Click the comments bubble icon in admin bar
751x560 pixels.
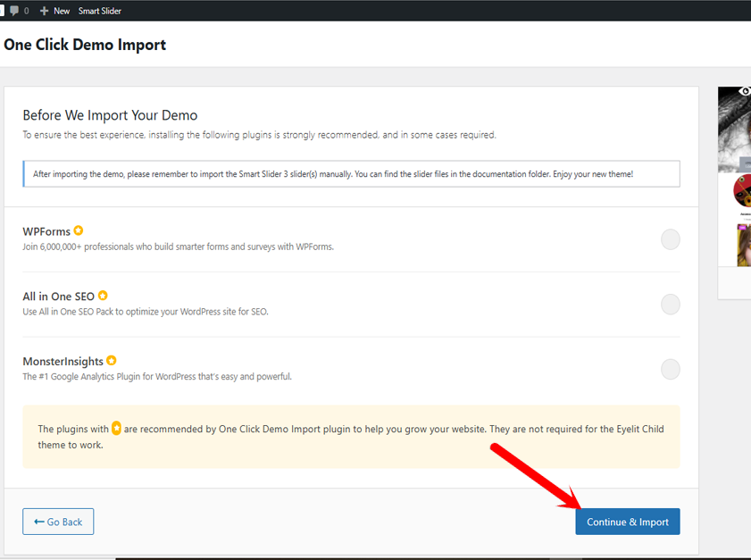13,11
